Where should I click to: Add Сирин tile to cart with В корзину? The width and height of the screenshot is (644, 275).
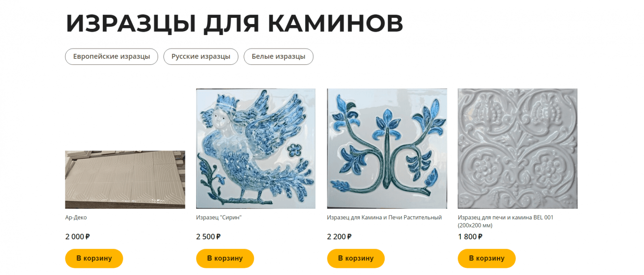click(x=225, y=258)
